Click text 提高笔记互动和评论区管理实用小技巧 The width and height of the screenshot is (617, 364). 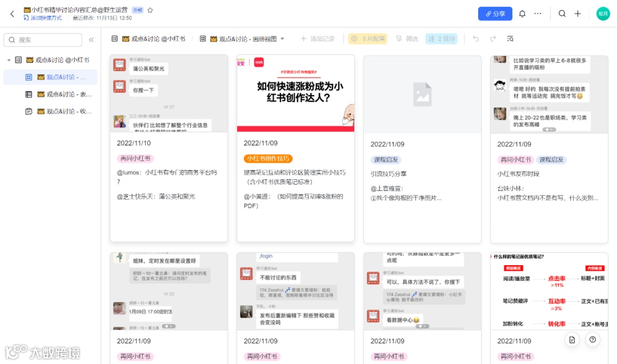click(294, 173)
